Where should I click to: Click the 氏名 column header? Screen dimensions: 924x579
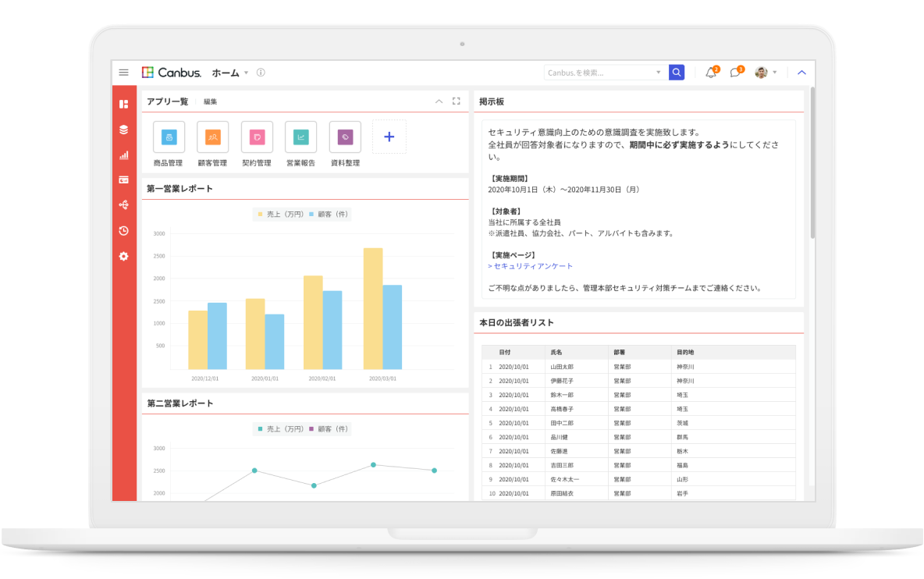click(556, 352)
